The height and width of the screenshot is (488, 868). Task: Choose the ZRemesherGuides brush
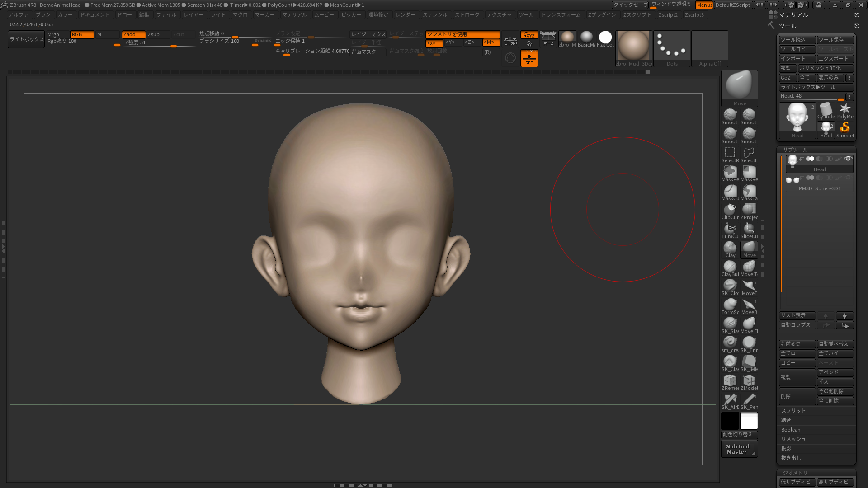tap(730, 380)
